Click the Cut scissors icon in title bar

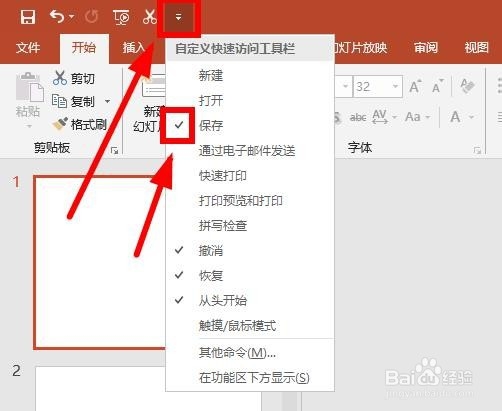[x=149, y=17]
